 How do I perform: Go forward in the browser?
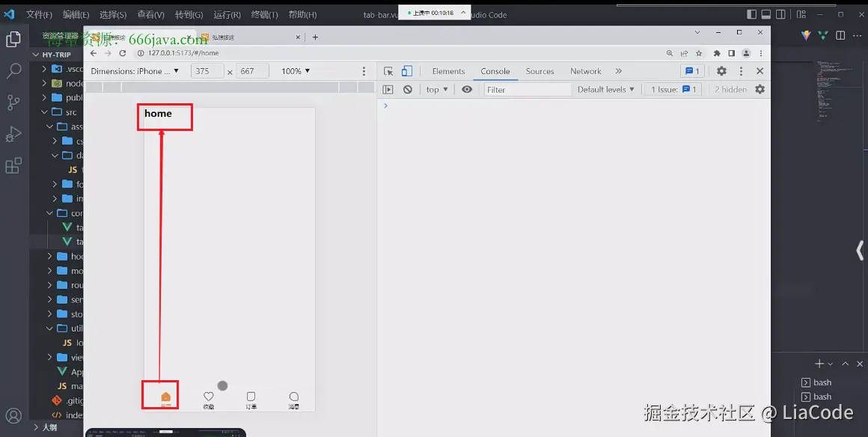click(x=108, y=53)
